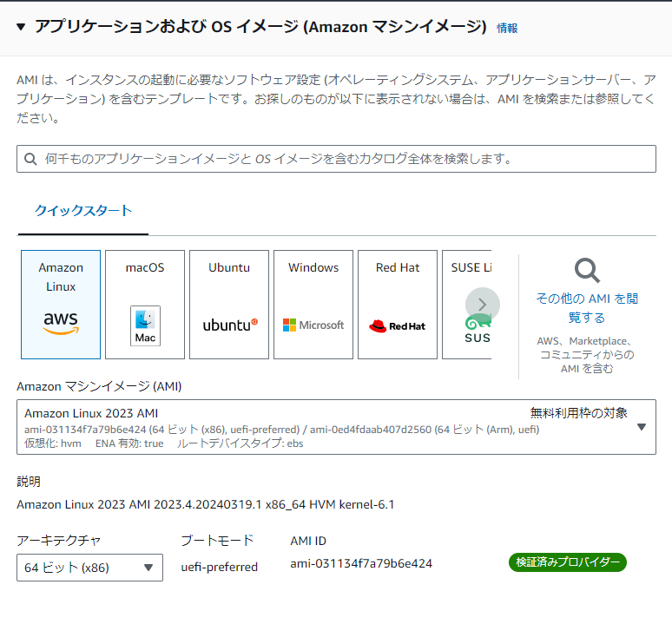Click the ubuntu logo
This screenshot has width=672, height=624.
tap(230, 325)
